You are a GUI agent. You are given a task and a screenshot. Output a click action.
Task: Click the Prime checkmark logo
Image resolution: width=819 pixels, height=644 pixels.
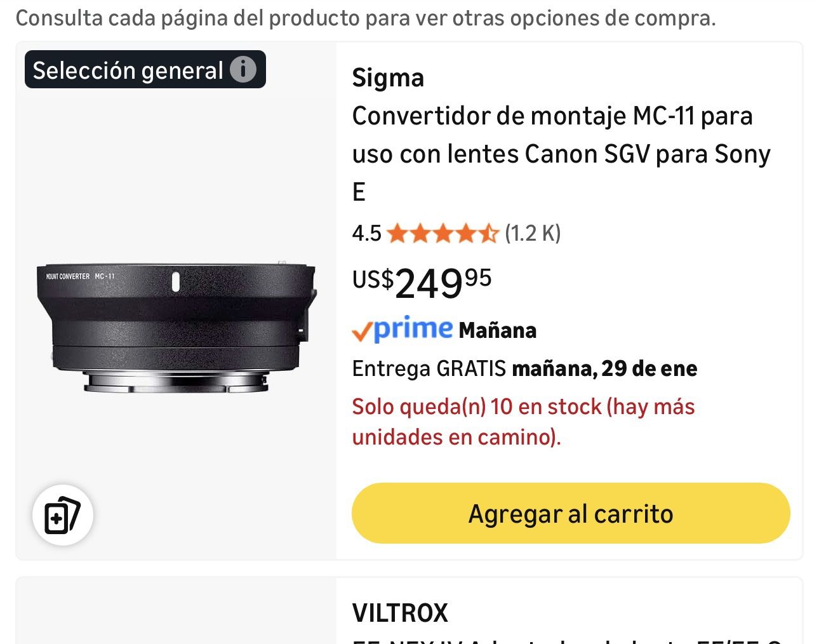[362, 330]
